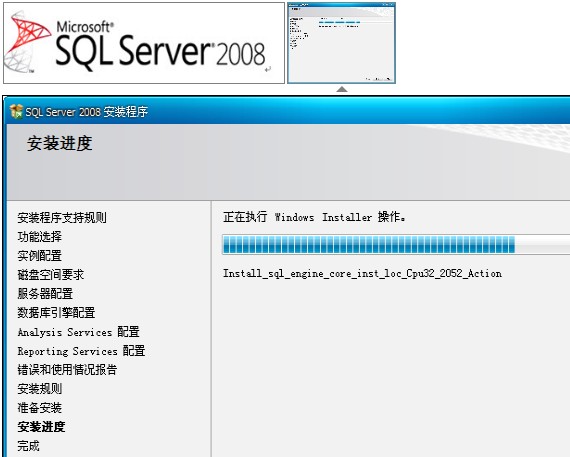Click the Microsoft SQL Server 2008 logo banner
Screen dimensions: 570x457
[x=144, y=43]
